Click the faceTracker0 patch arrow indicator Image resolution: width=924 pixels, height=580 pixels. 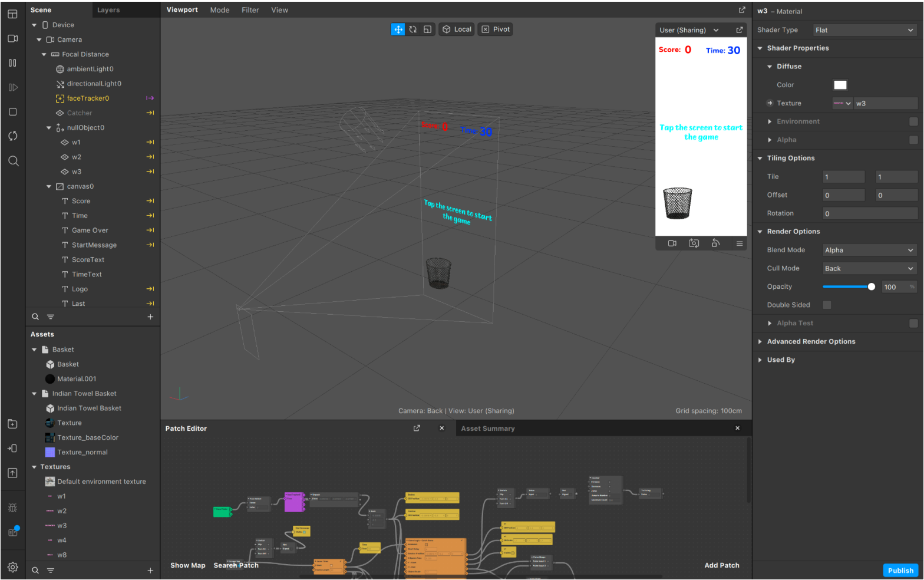click(150, 98)
